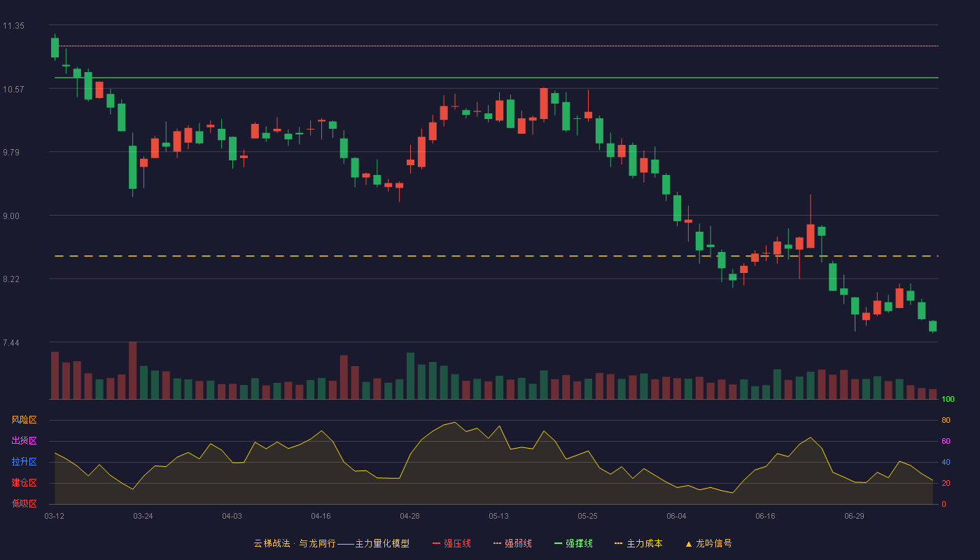This screenshot has height=560, width=980.
Task: Select the 出货区 zone label
Action: [24, 441]
